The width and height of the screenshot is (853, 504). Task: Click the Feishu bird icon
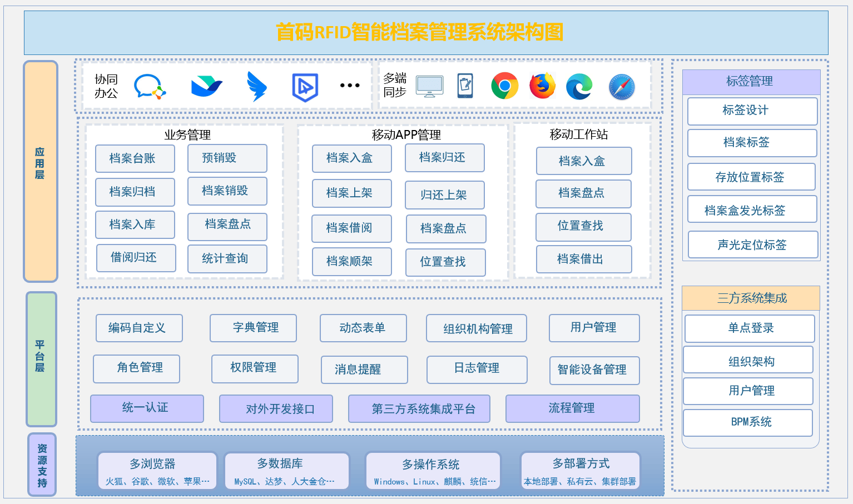pos(206,87)
